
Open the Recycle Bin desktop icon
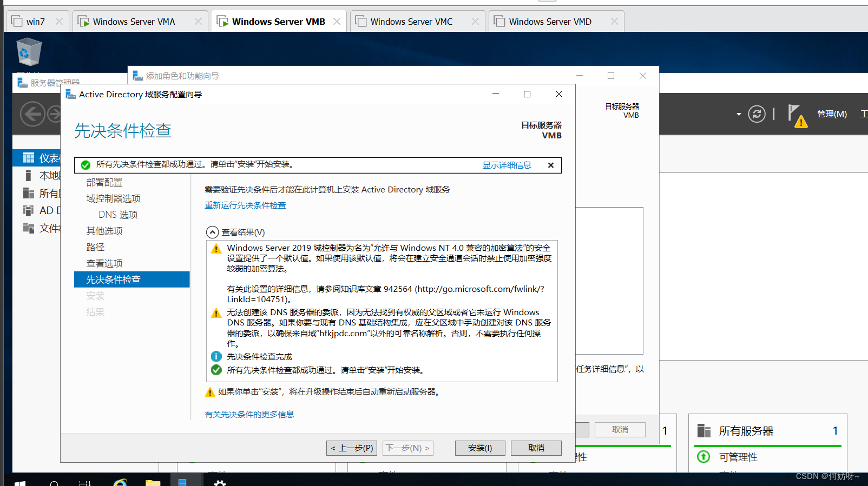(29, 52)
